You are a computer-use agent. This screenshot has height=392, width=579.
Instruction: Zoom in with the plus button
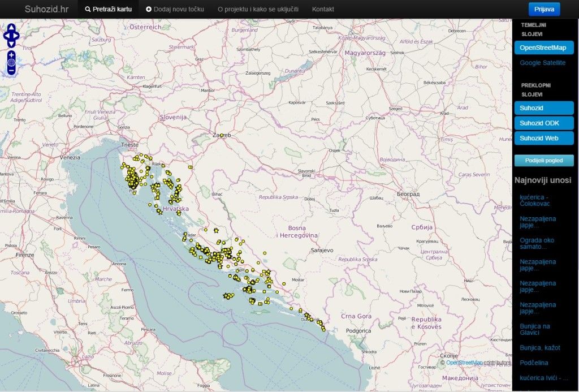tap(11, 55)
